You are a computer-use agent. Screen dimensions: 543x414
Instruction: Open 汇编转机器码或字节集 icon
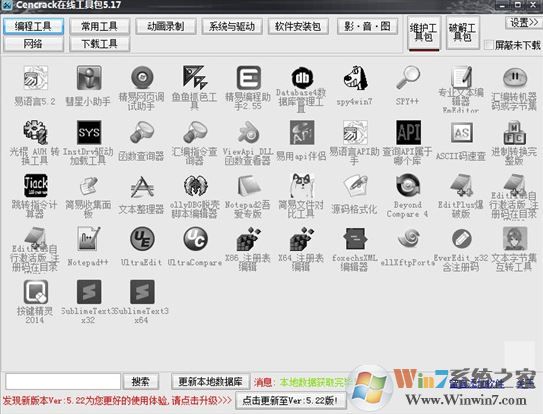click(x=515, y=78)
